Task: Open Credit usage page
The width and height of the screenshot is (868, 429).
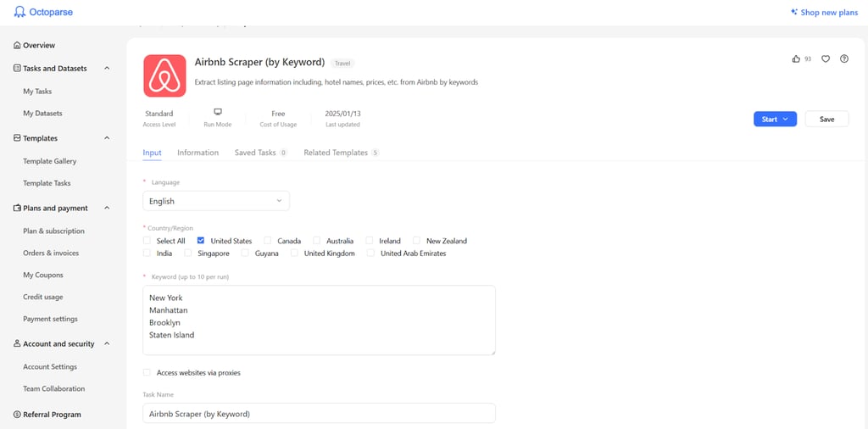Action: pyautogui.click(x=42, y=297)
